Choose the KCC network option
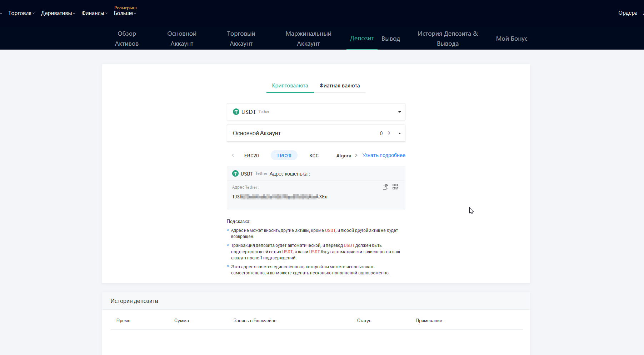This screenshot has height=355, width=644. [x=314, y=156]
